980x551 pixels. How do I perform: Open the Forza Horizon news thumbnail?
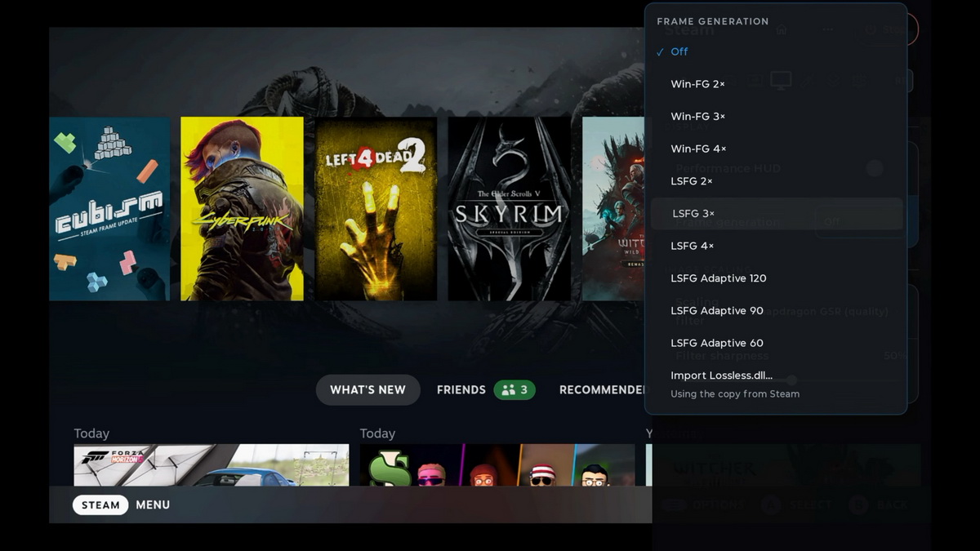tap(211, 465)
